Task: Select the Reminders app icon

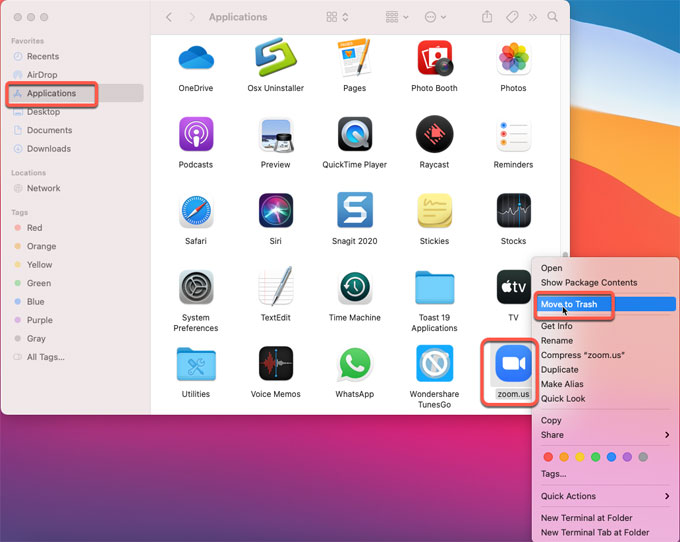Action: pyautogui.click(x=513, y=134)
